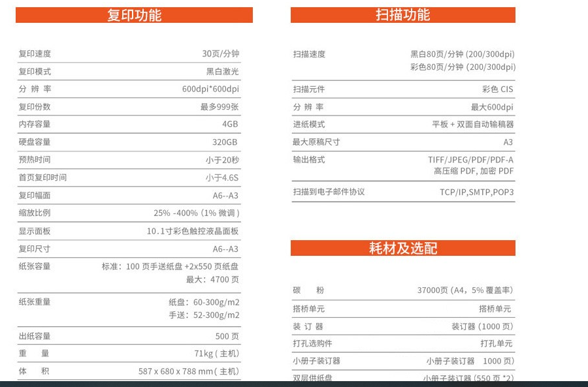The image size is (588, 387).
Task: Select the 最大原稿尺寸 label
Action: pyautogui.click(x=316, y=142)
